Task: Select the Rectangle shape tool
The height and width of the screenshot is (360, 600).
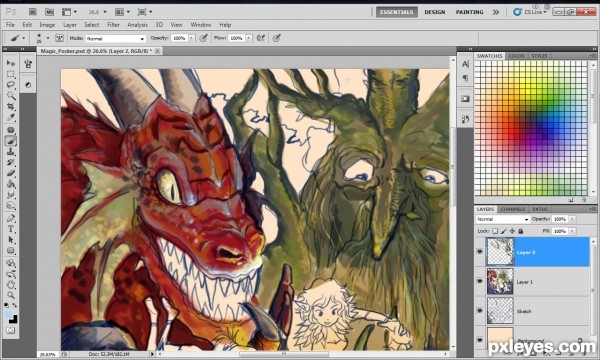Action: tap(11, 251)
